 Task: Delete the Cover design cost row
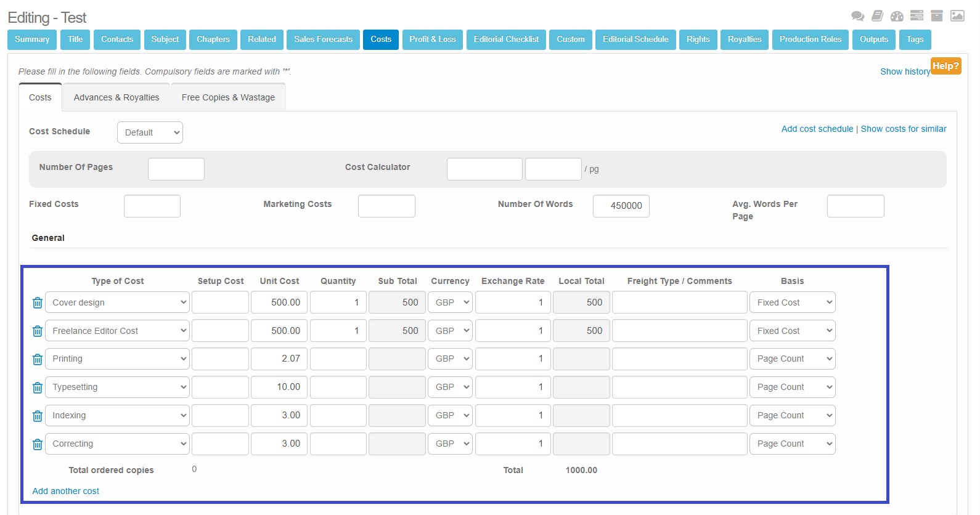38,302
